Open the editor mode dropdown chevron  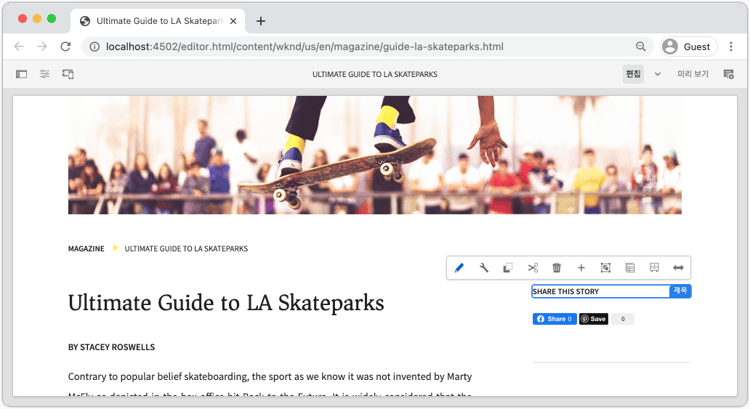(658, 74)
